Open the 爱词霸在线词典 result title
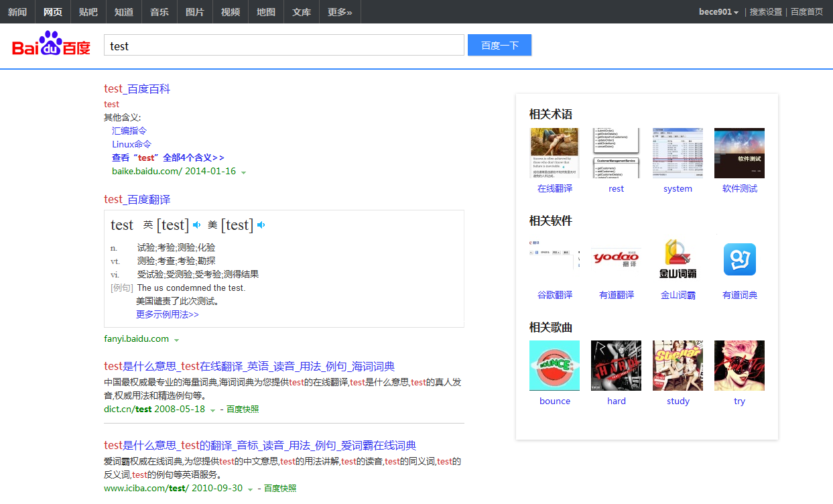833x504 pixels. 260,445
